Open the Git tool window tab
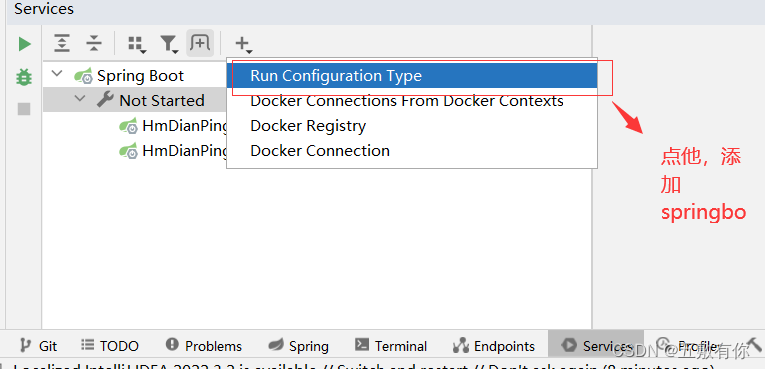The width and height of the screenshot is (765, 369). coord(39,346)
